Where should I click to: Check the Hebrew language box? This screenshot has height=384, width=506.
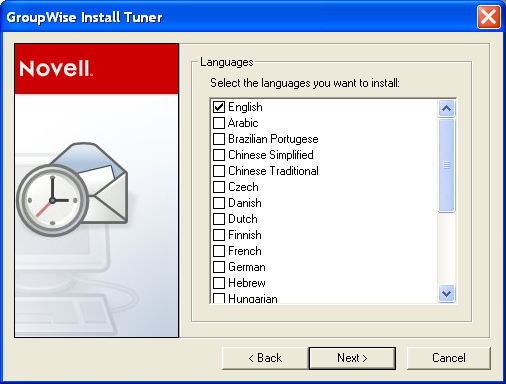click(219, 283)
